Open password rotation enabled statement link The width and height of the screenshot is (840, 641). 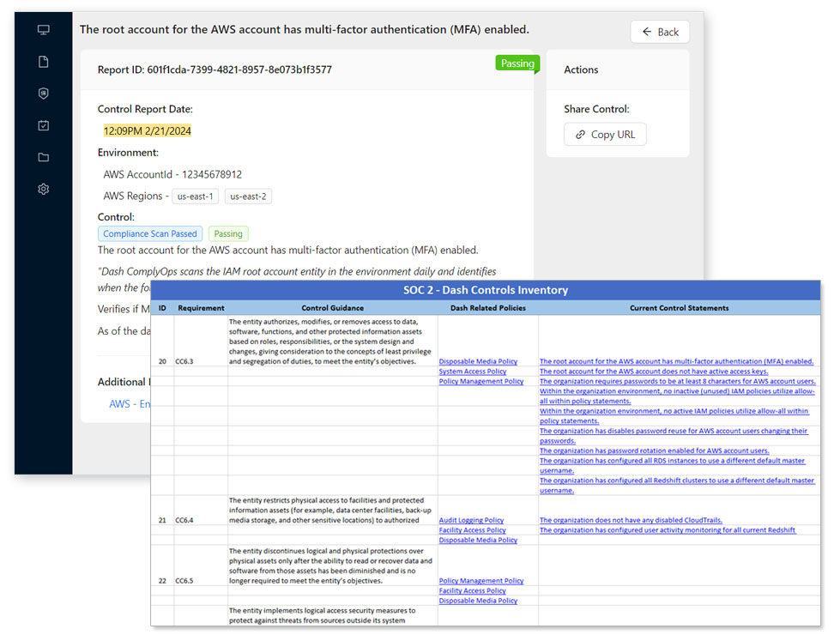(654, 451)
